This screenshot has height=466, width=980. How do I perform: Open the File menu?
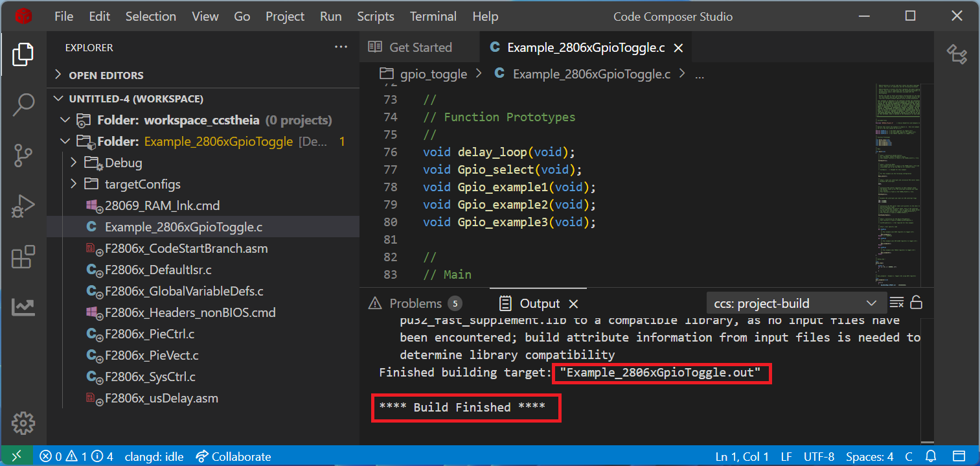click(x=63, y=17)
